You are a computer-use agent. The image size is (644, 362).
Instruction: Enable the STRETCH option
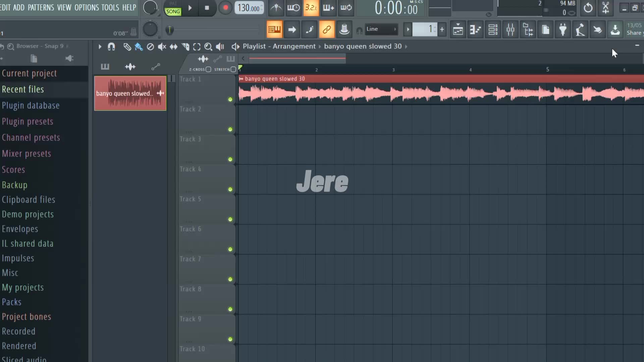(x=233, y=69)
